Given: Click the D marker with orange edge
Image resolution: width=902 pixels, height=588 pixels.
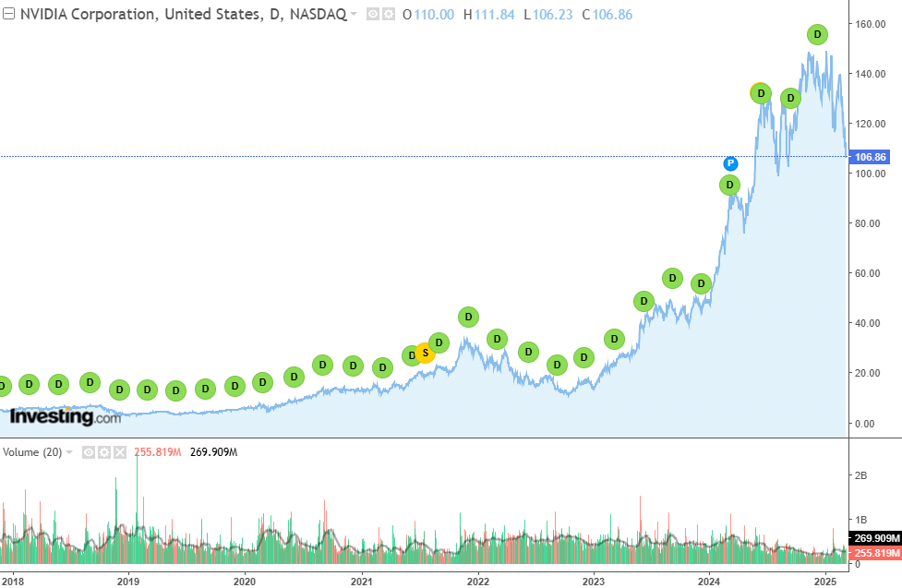Looking at the screenshot, I should pyautogui.click(x=761, y=93).
